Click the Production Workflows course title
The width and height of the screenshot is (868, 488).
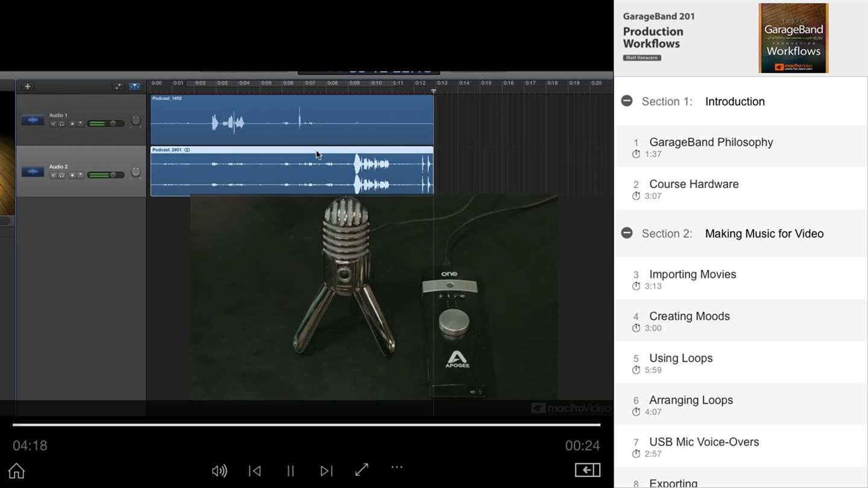(x=653, y=37)
